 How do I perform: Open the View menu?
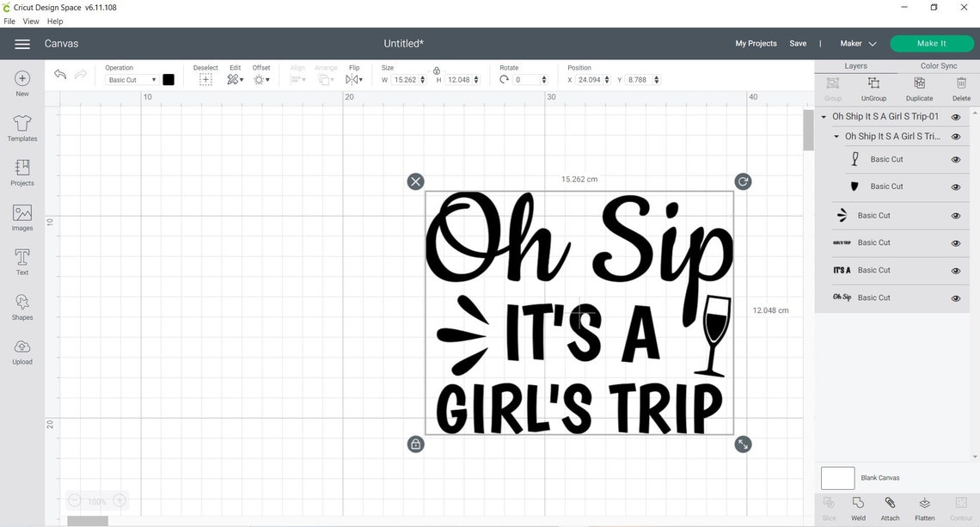(31, 21)
